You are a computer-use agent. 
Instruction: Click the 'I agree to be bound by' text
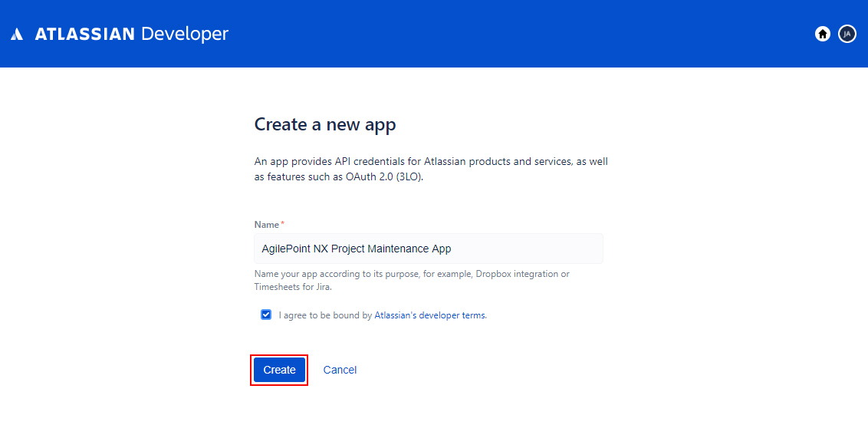(x=325, y=315)
